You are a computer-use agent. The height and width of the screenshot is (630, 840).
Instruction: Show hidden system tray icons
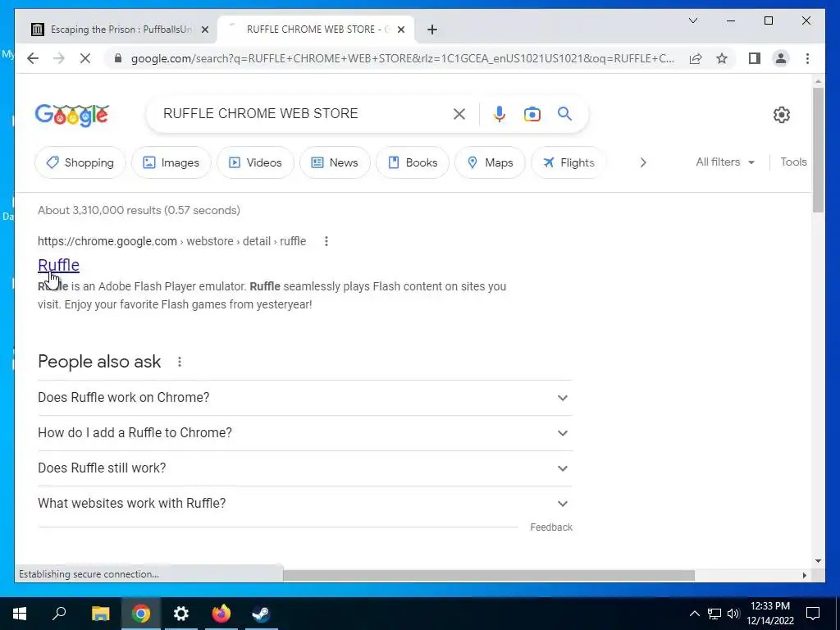coord(694,614)
